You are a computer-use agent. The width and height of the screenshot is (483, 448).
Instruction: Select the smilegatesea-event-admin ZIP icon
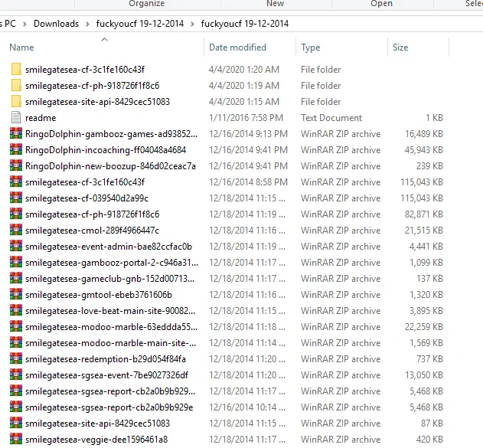point(16,246)
